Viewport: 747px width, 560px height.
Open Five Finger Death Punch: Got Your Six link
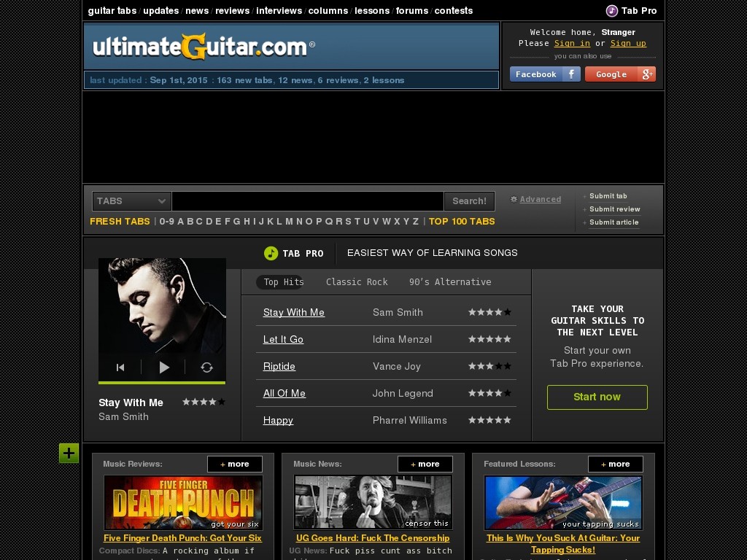[182, 538]
